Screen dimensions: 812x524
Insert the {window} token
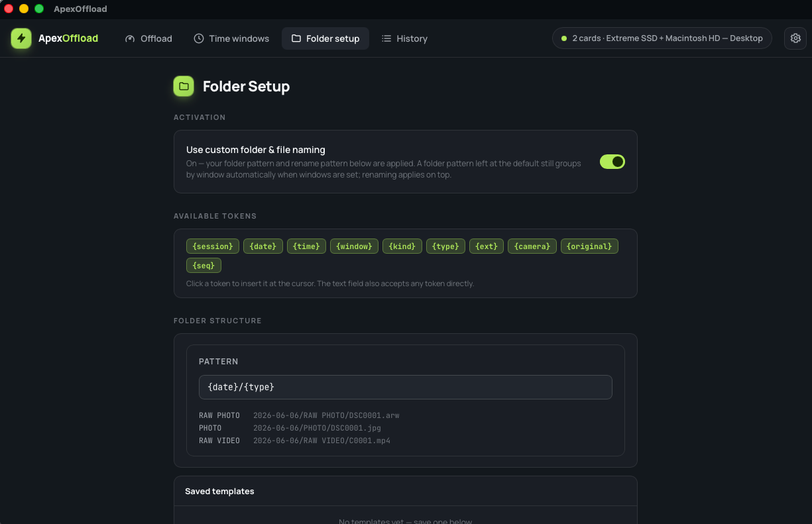(x=355, y=246)
